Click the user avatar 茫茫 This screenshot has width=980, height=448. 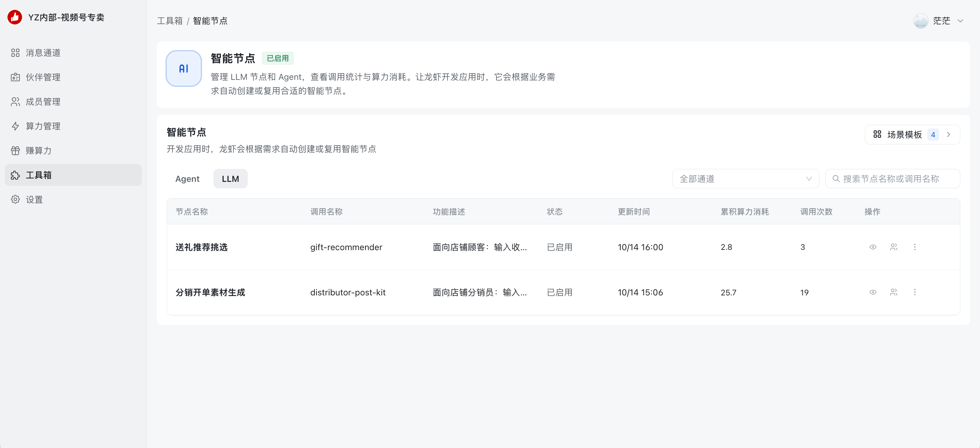(x=921, y=20)
